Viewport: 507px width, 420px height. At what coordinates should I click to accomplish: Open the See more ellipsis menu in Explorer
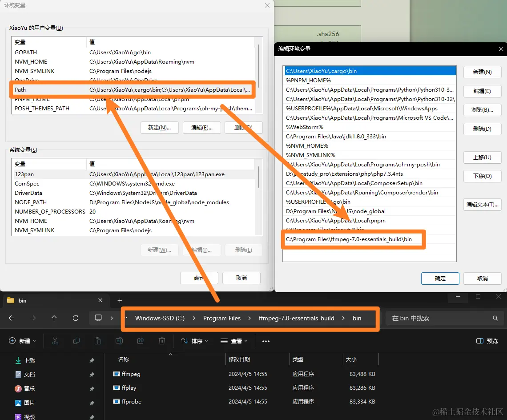[x=266, y=341]
